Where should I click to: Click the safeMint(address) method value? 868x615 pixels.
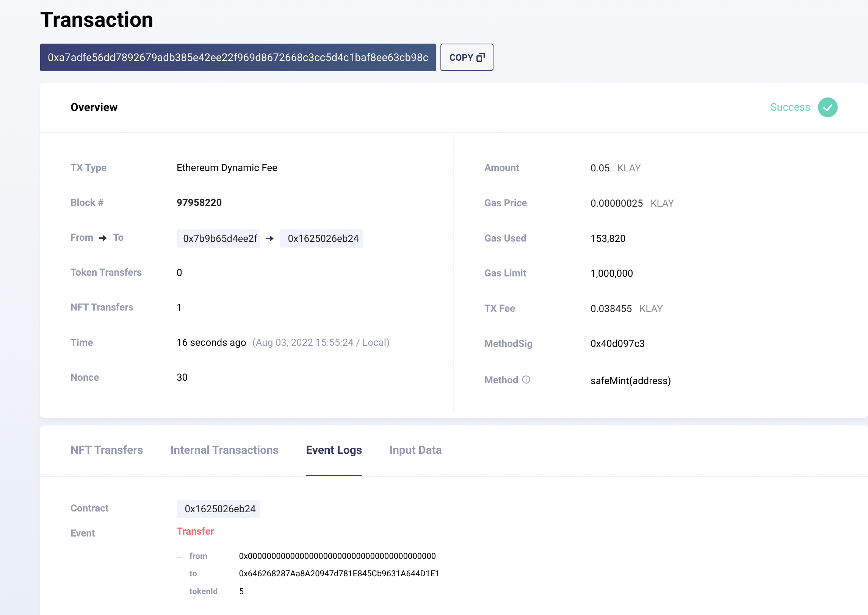click(630, 381)
